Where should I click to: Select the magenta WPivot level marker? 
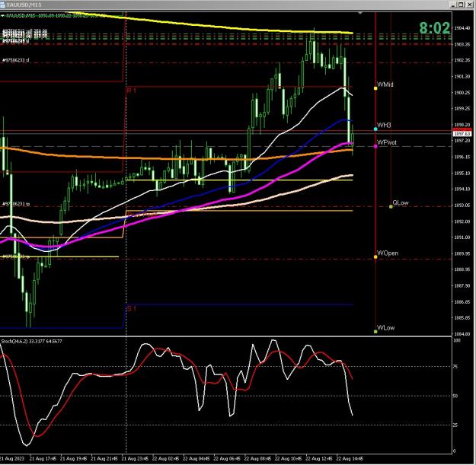pos(375,146)
